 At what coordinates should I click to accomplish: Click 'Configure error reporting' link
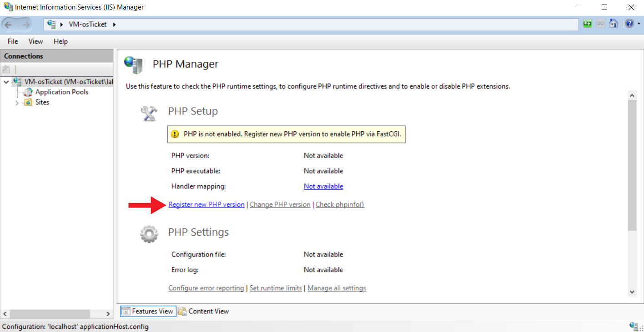(x=206, y=288)
